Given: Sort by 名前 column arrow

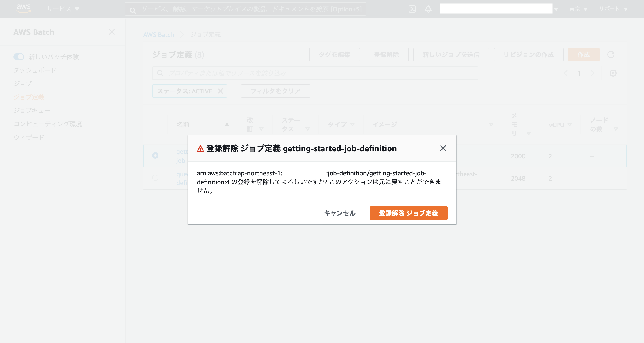Looking at the screenshot, I should [x=227, y=124].
